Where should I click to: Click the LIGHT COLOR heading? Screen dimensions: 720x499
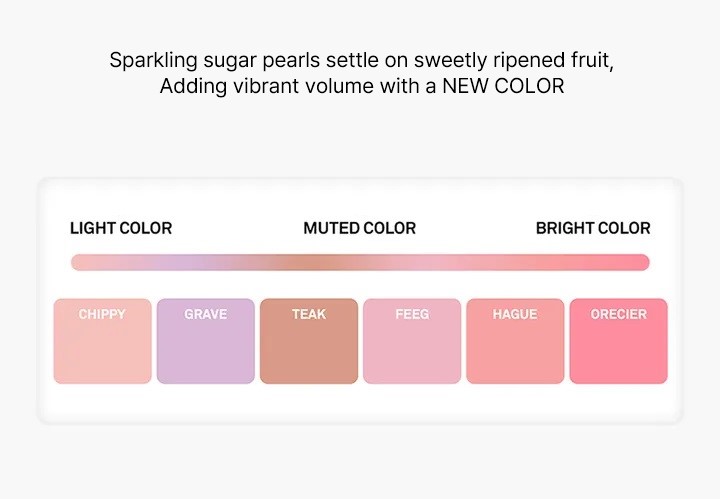pyautogui.click(x=121, y=228)
